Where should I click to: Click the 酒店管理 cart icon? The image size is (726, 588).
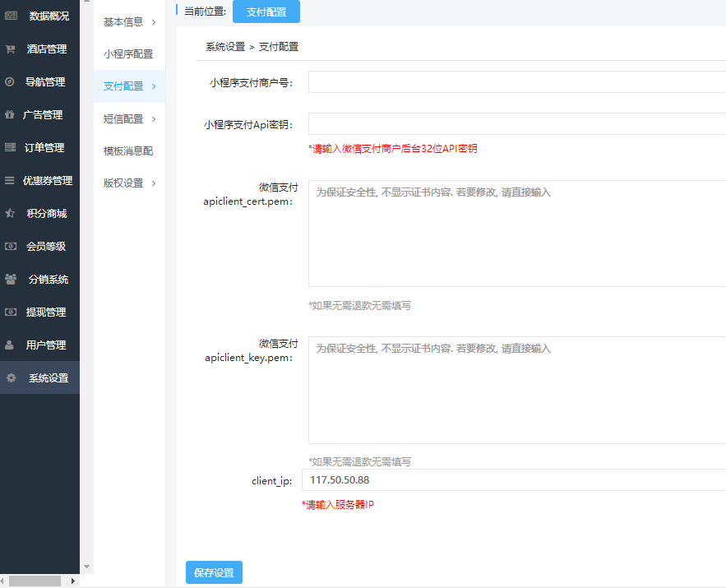[x=10, y=49]
